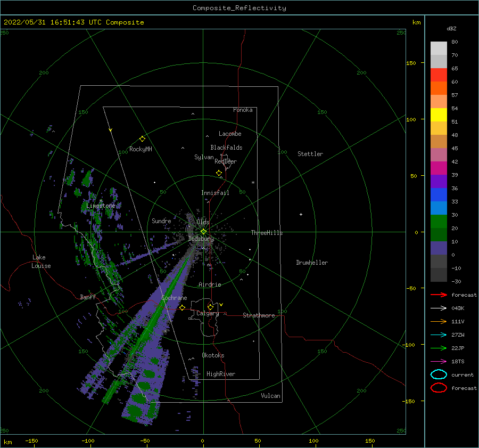Click the orange 111V arrow legend icon
The height and width of the screenshot is (448, 479).
tap(439, 321)
